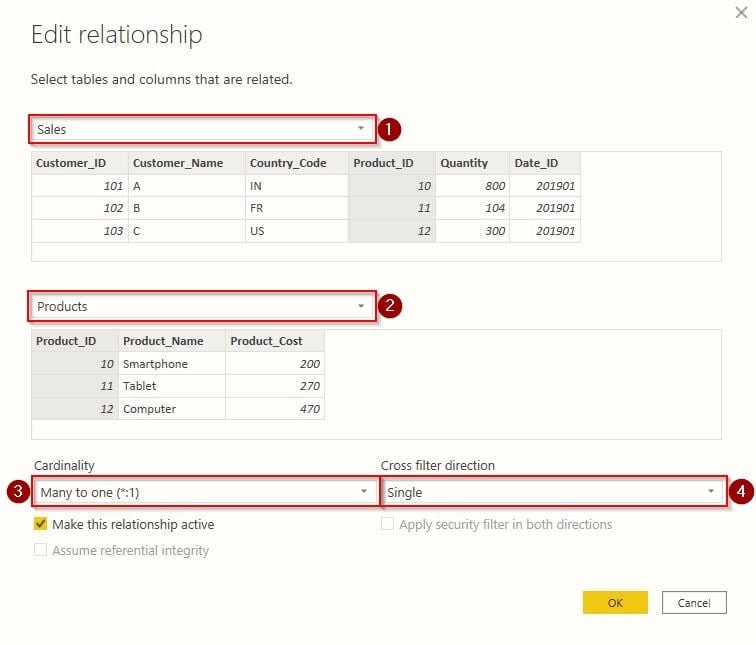Select Date_ID column header

point(545,163)
